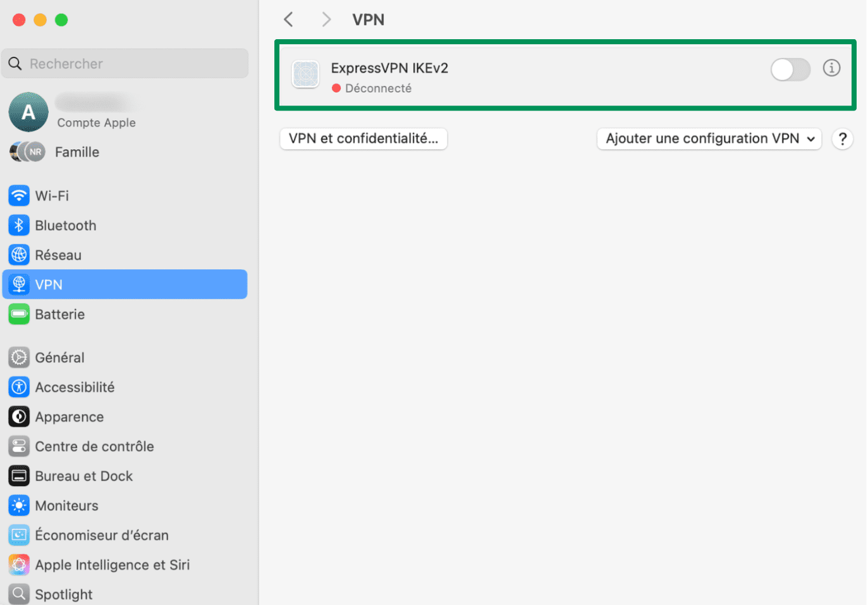Enable the ExpressVPN IKEv2 connection toggle

click(x=790, y=70)
